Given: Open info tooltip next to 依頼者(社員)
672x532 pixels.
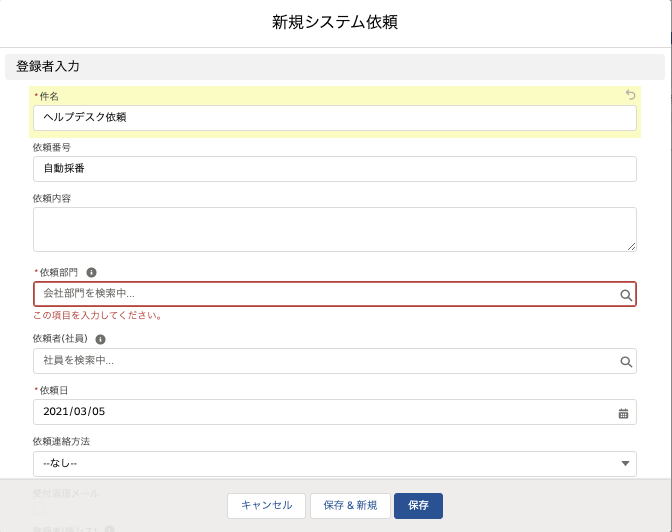Looking at the screenshot, I should click(x=100, y=339).
